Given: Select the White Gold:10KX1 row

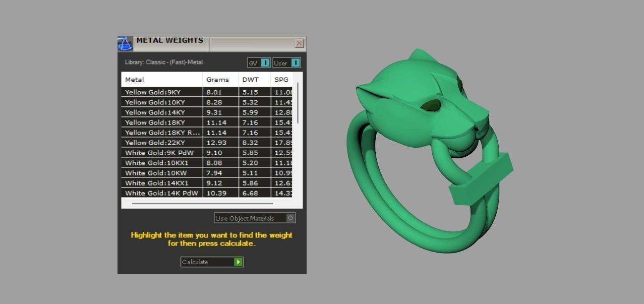Looking at the screenshot, I should [x=207, y=163].
